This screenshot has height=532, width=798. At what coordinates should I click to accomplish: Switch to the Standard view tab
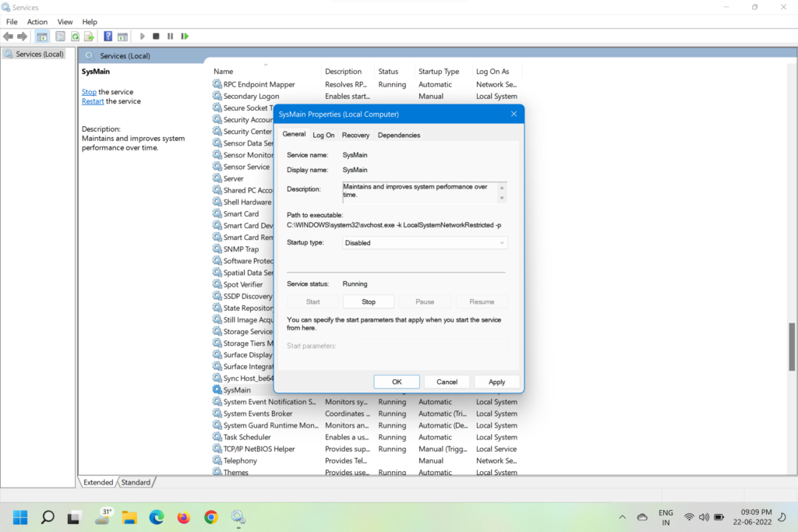pyautogui.click(x=136, y=482)
